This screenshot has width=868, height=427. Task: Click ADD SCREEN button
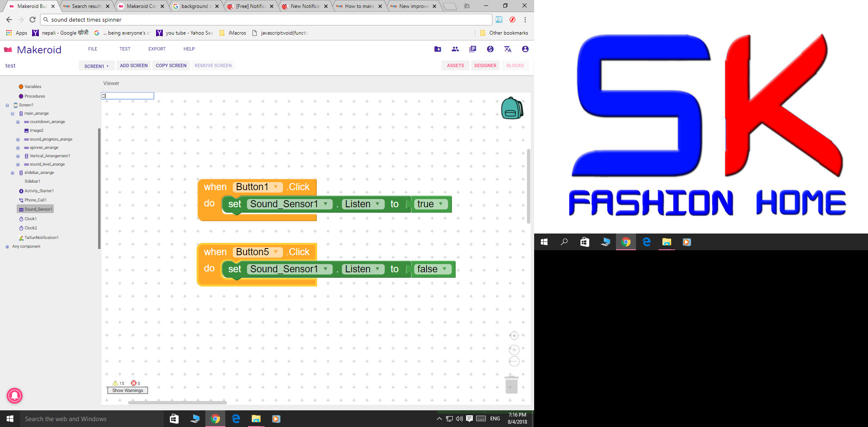point(134,65)
